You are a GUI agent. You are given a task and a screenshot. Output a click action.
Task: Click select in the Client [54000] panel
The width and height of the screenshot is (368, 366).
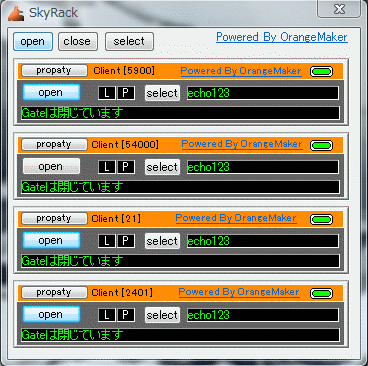[x=162, y=167]
